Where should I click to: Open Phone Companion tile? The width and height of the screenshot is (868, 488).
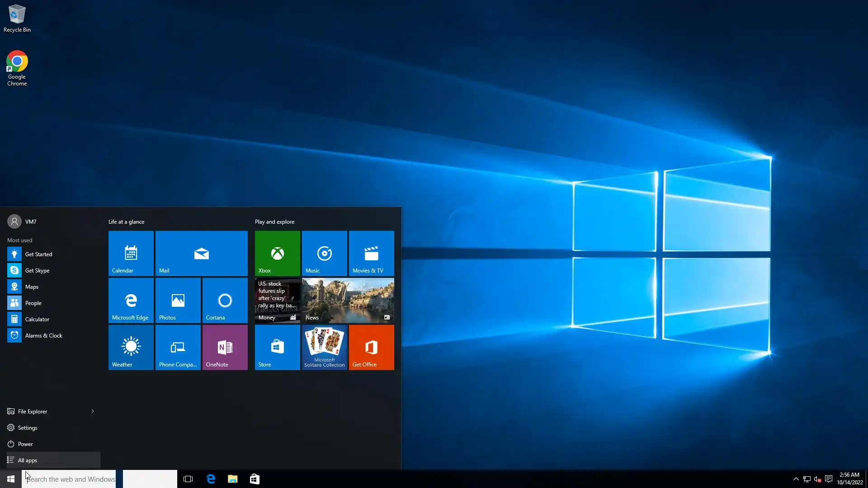178,347
